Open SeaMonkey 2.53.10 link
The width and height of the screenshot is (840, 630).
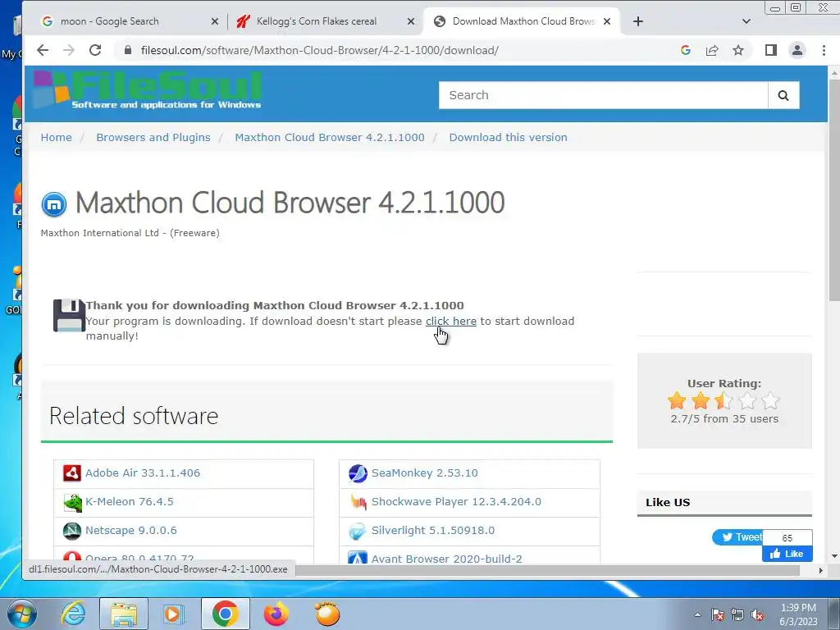pos(424,473)
